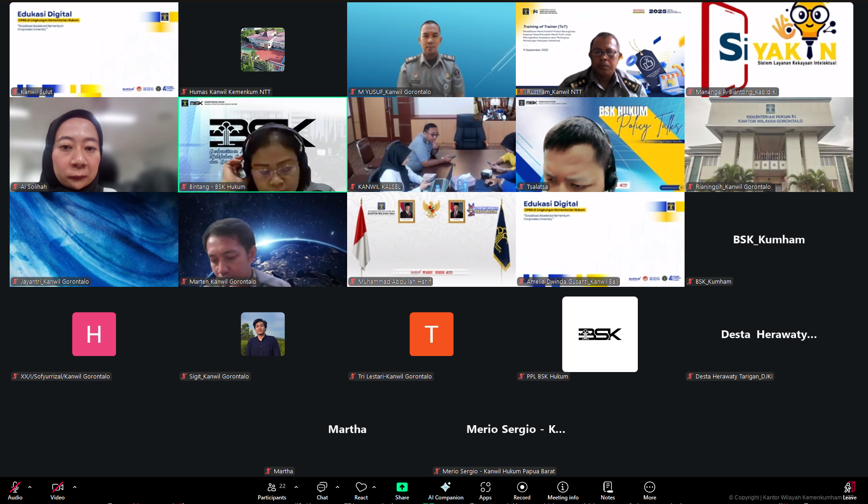Open the Chat options chevron
Screen dimensions: 868x504
(x=337, y=487)
